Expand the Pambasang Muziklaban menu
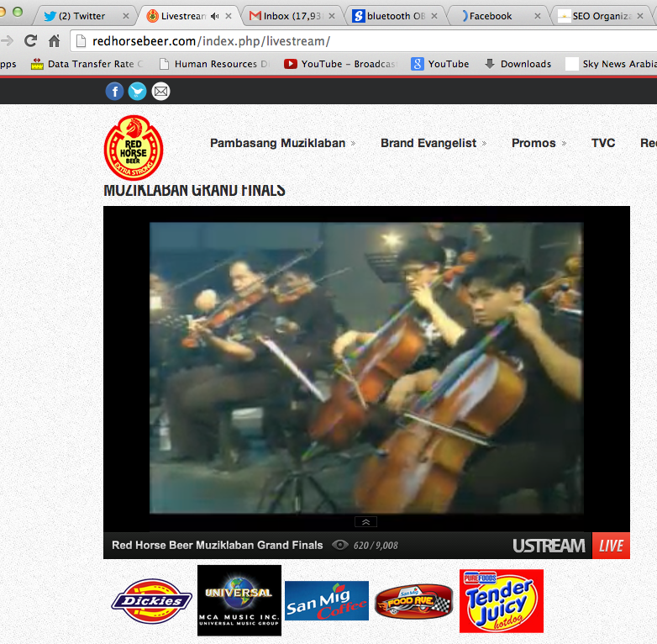657x644 pixels. [x=283, y=143]
